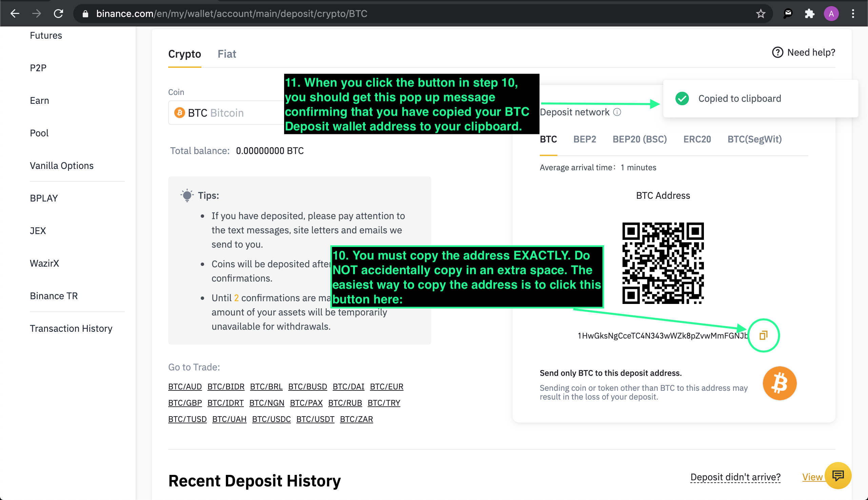The image size is (868, 500).
Task: Click the BTC/IDRT trade link
Action: (225, 403)
